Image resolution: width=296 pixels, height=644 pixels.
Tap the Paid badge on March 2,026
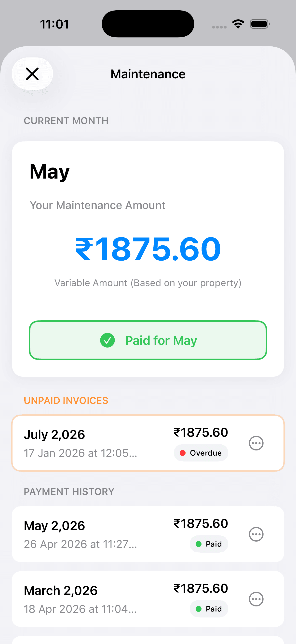[209, 609]
